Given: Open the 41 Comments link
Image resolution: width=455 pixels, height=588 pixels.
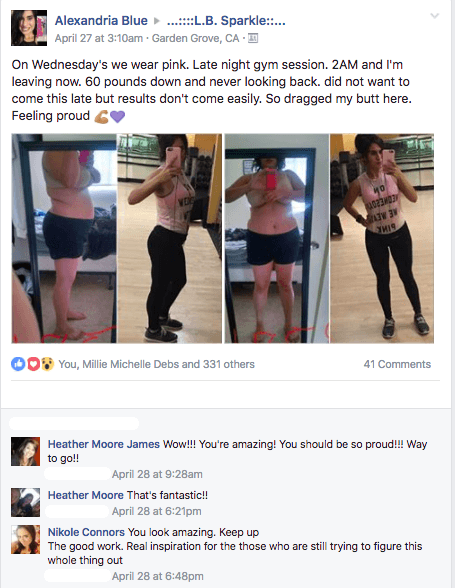Looking at the screenshot, I should coord(397,364).
